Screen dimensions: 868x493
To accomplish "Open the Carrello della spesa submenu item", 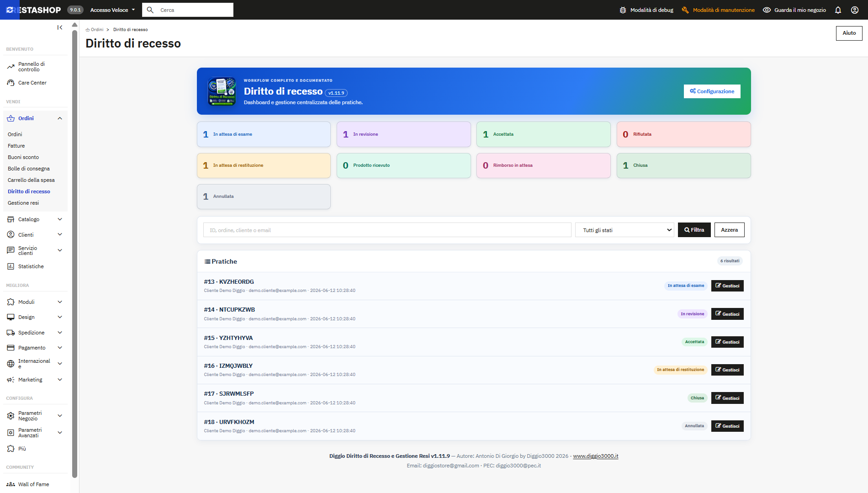I will 31,180.
